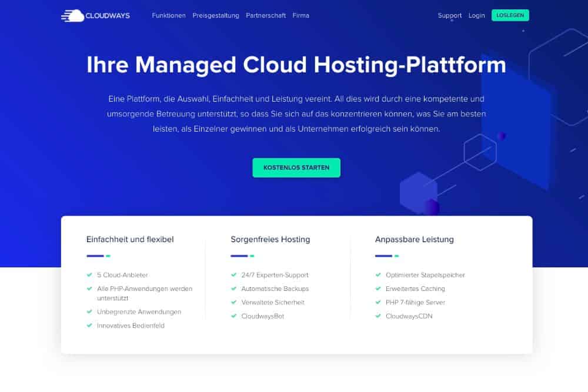Go to the Login page
This screenshot has width=588, height=392.
click(x=477, y=16)
